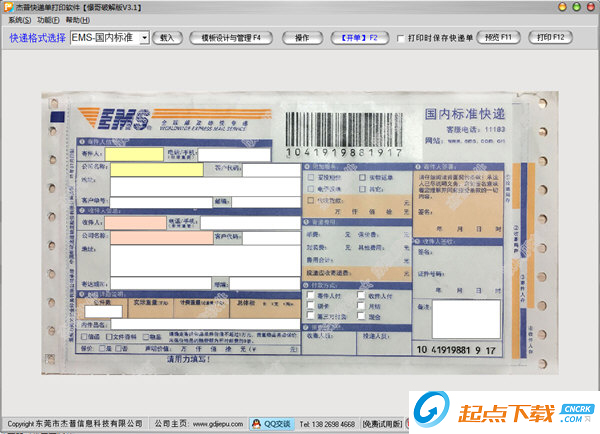Click the recipient address text area

point(205,261)
